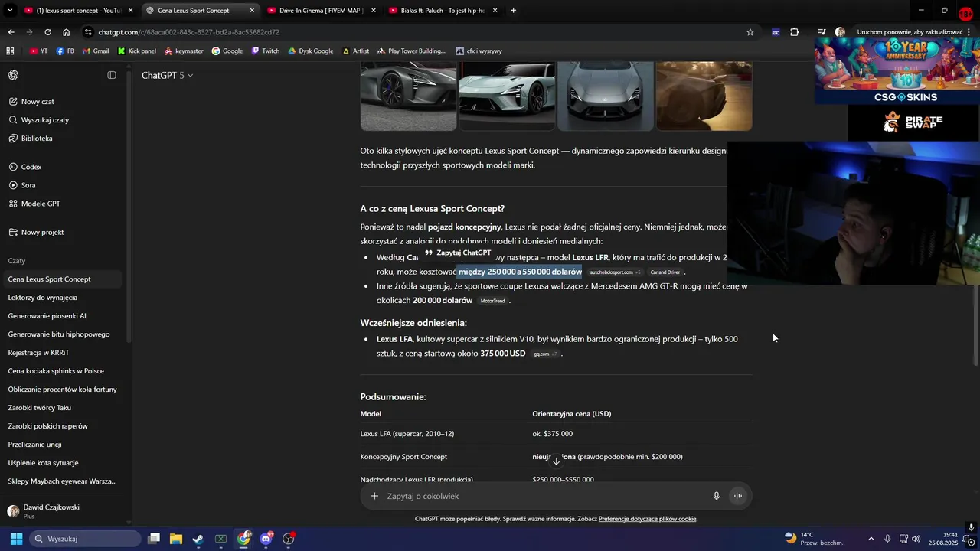The image size is (980, 551).
Task: Open chat Zarobki polskich raperów
Action: [63, 426]
